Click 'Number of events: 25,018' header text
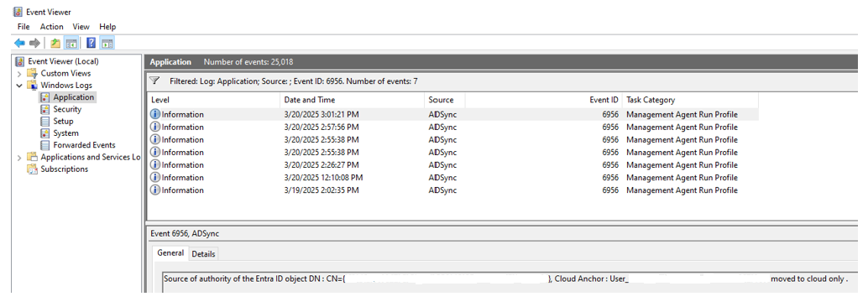 248,62
